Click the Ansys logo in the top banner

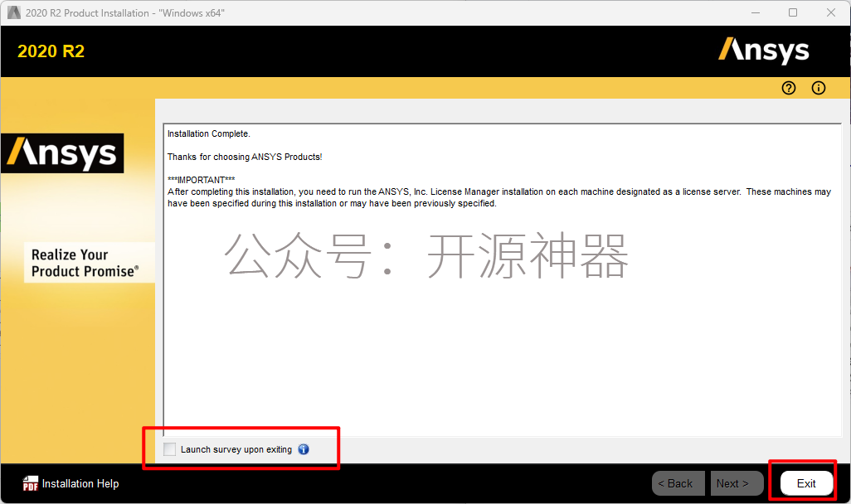[x=764, y=51]
